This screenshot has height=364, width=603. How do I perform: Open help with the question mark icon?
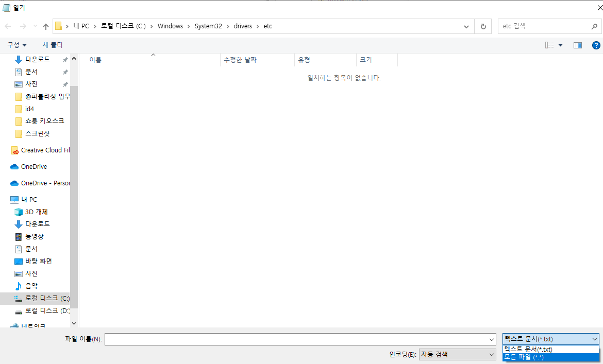coord(596,45)
